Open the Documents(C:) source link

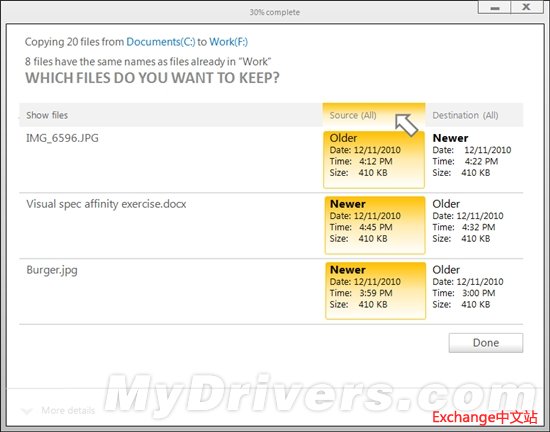pos(160,42)
